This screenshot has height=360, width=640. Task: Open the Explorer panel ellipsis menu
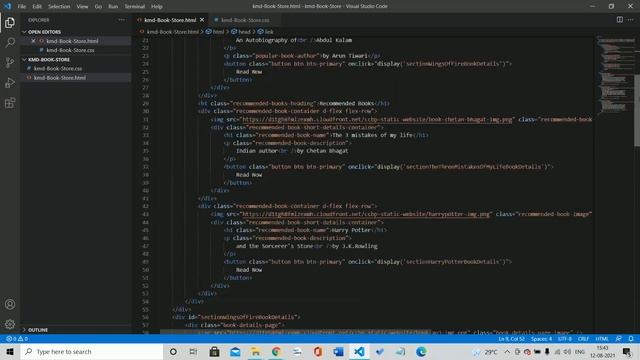122,20
